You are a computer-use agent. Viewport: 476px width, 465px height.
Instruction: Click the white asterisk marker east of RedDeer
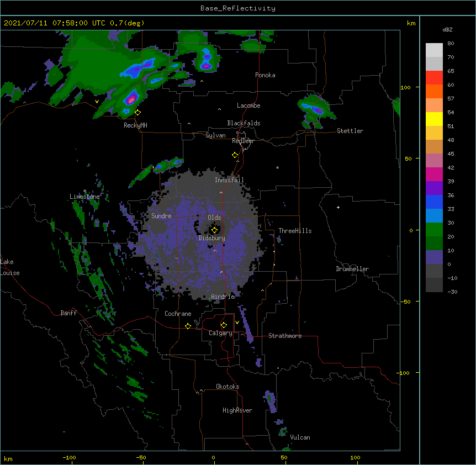[x=277, y=167]
